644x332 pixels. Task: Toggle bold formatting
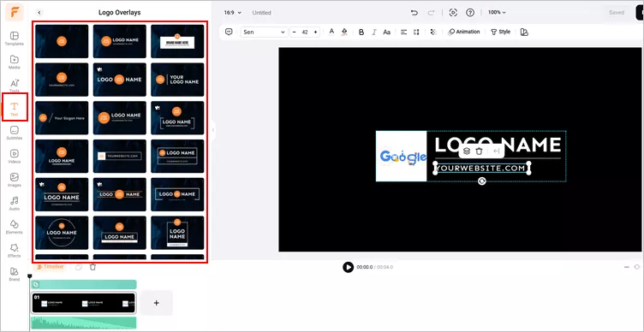361,32
